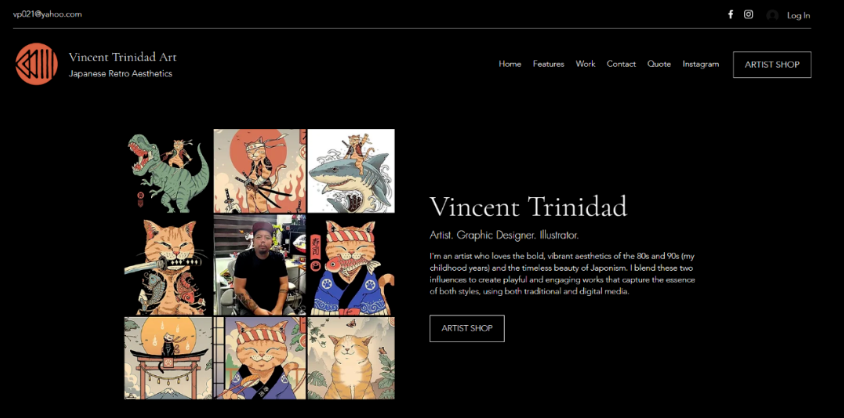Click the Log In link
The height and width of the screenshot is (418, 844).
(x=798, y=16)
